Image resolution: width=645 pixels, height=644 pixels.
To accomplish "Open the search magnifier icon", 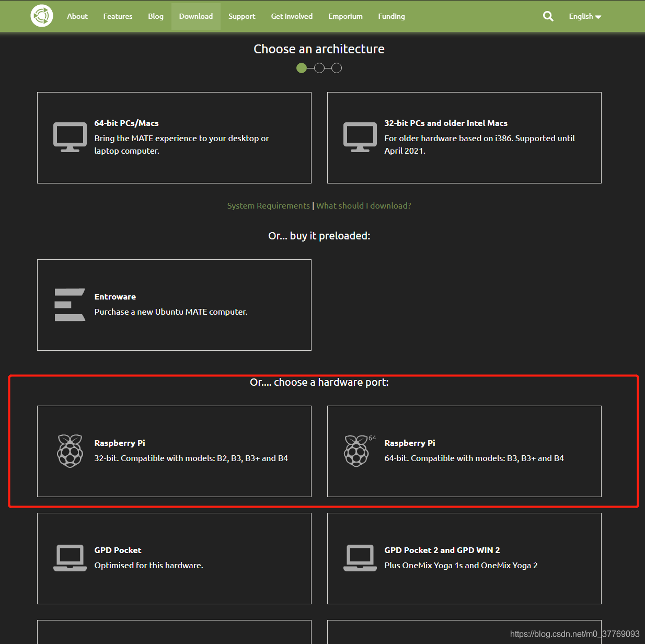I will click(548, 16).
